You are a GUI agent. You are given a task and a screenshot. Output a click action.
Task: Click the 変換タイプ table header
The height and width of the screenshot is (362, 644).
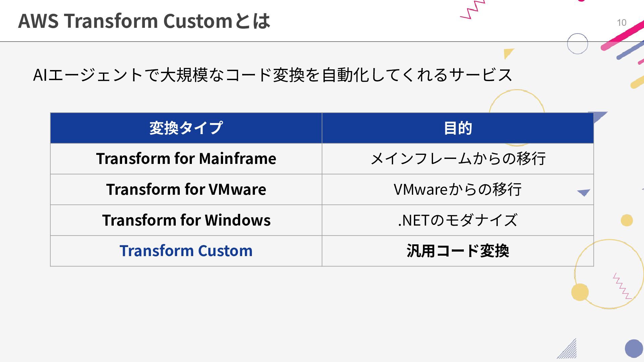pos(186,128)
